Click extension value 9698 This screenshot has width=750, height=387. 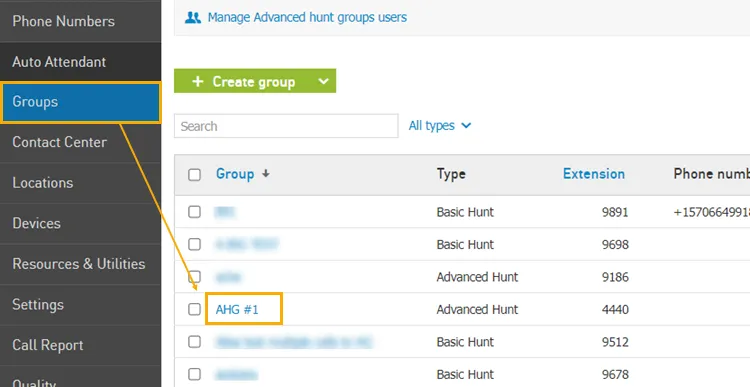(615, 244)
